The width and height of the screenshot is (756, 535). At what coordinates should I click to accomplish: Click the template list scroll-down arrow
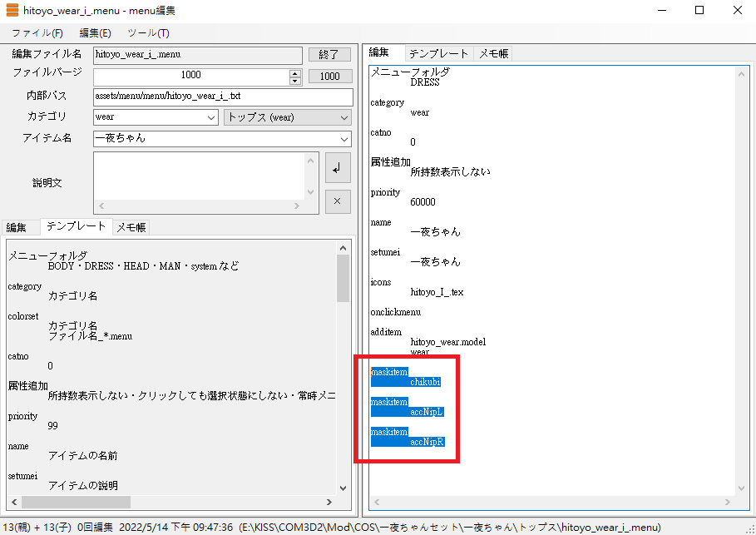(x=343, y=488)
